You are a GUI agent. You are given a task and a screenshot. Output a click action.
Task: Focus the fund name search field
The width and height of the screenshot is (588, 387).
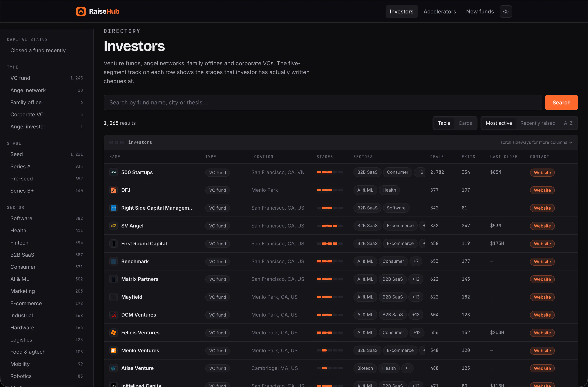click(x=323, y=102)
